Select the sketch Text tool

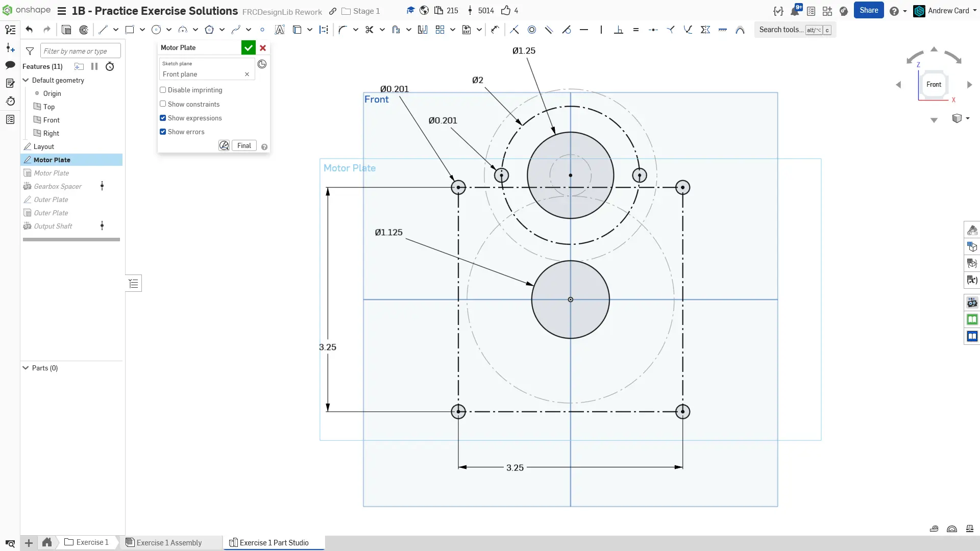click(279, 30)
